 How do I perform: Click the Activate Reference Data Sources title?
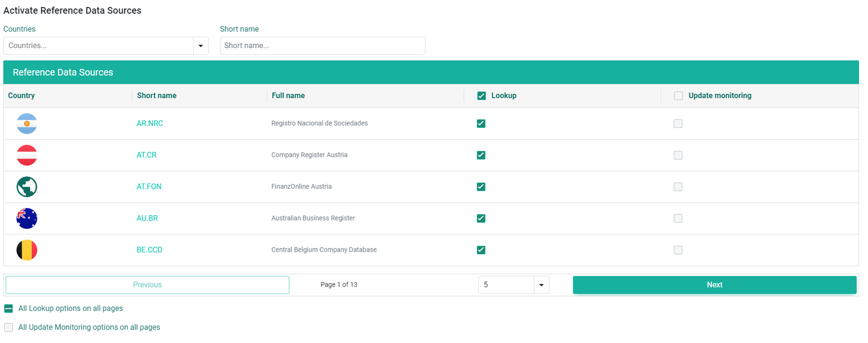click(x=72, y=10)
